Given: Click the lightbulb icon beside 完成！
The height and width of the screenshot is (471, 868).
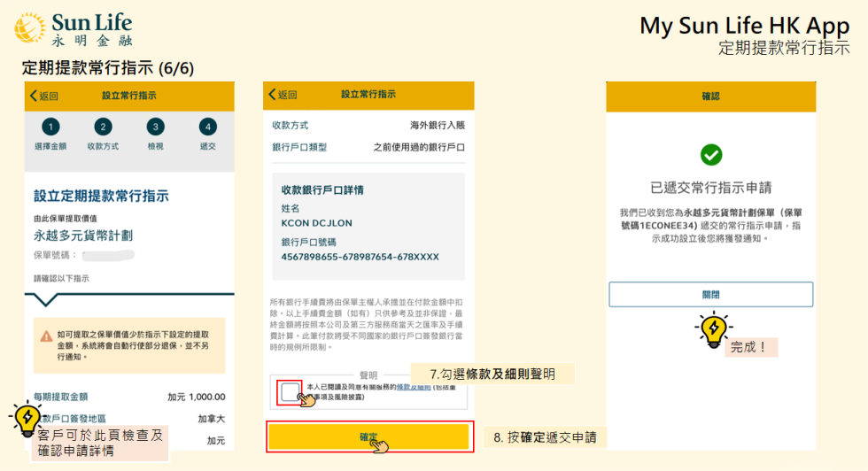Looking at the screenshot, I should click(x=712, y=329).
